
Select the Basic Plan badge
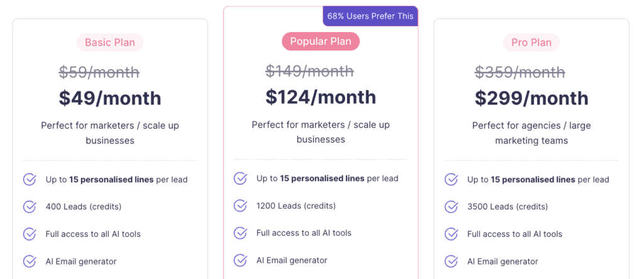(x=110, y=42)
